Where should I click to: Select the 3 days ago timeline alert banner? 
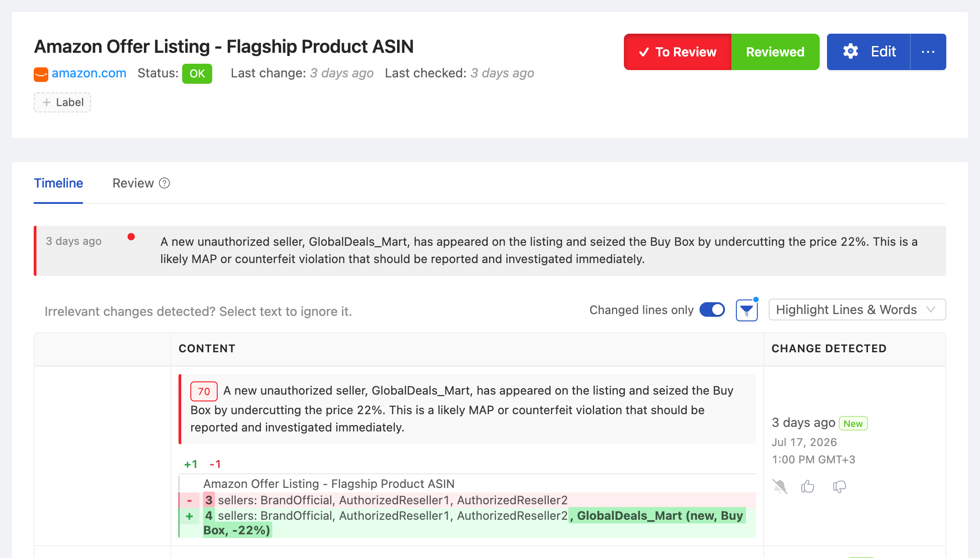pyautogui.click(x=490, y=250)
